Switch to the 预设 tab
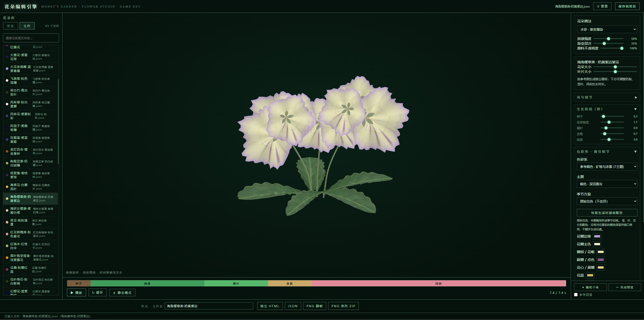The image size is (644, 320). (x=11, y=26)
